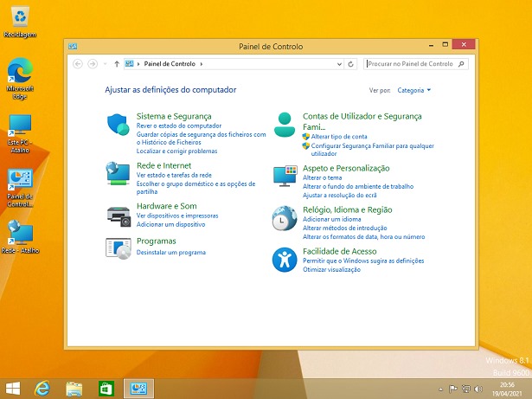Click the Painel de Controlo breadcrumb
This screenshot has width=532, height=399.
pos(170,64)
